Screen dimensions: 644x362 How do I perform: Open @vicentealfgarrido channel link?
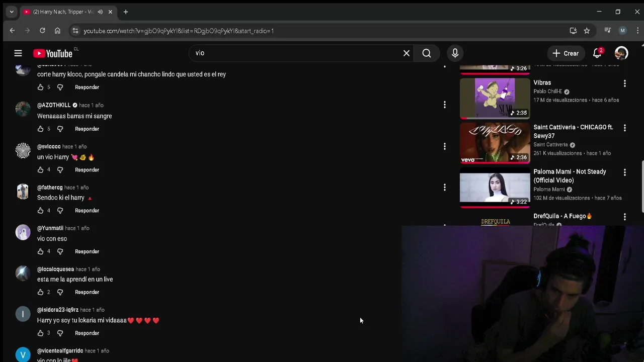(60, 350)
